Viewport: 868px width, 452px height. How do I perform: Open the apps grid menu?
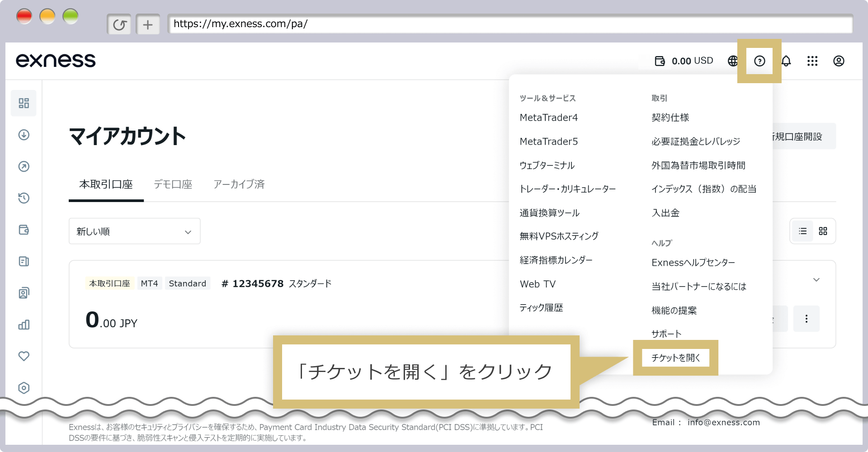pyautogui.click(x=812, y=61)
